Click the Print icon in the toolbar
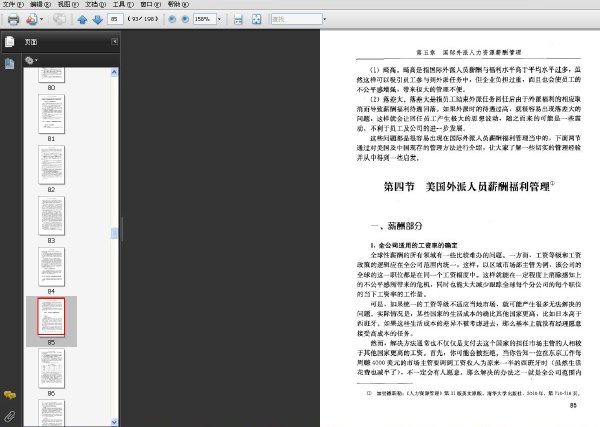 pyautogui.click(x=13, y=19)
